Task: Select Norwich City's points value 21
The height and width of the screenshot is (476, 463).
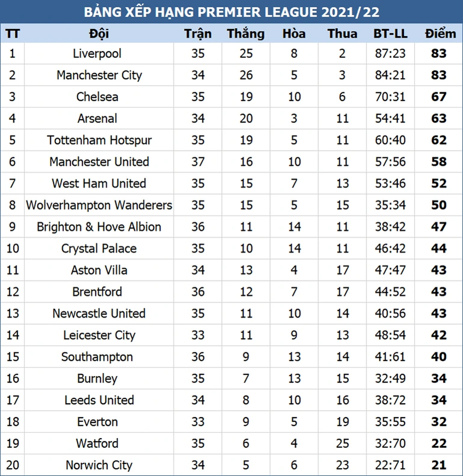Action: pos(439,465)
